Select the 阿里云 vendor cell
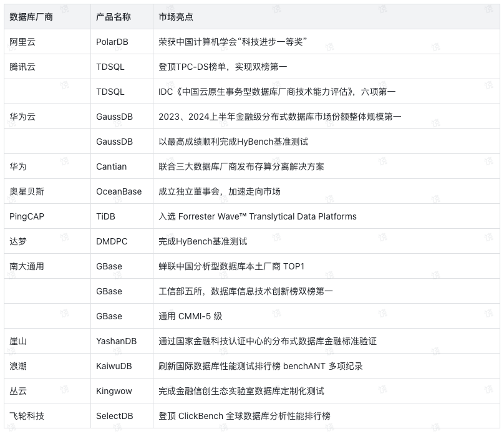 (x=47, y=42)
